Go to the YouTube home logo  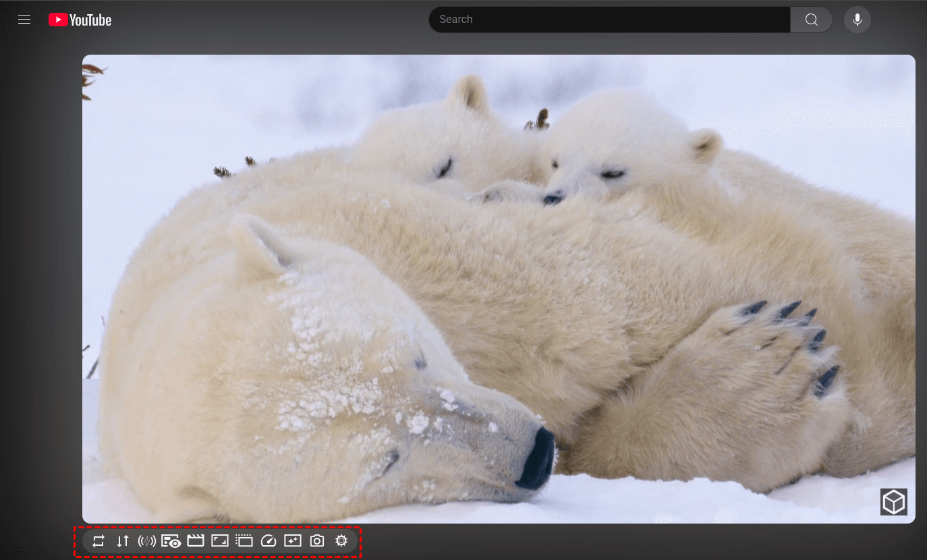(x=80, y=20)
